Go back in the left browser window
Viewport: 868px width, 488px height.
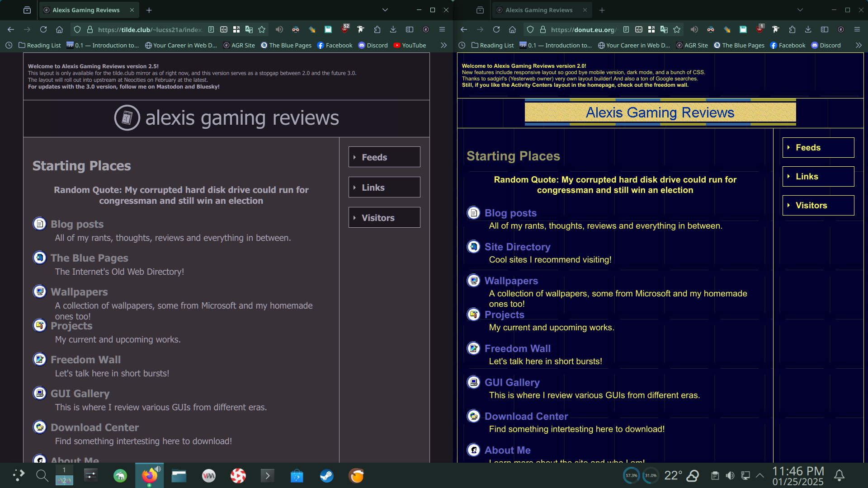pyautogui.click(x=11, y=29)
